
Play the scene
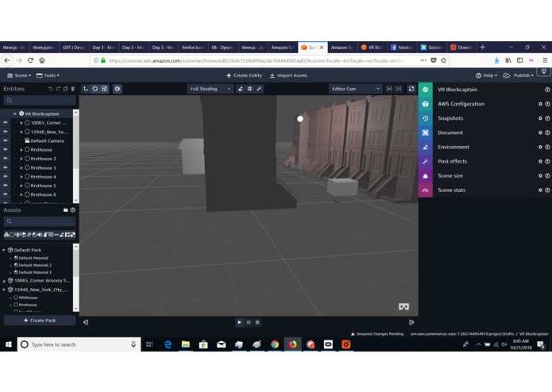tap(239, 322)
